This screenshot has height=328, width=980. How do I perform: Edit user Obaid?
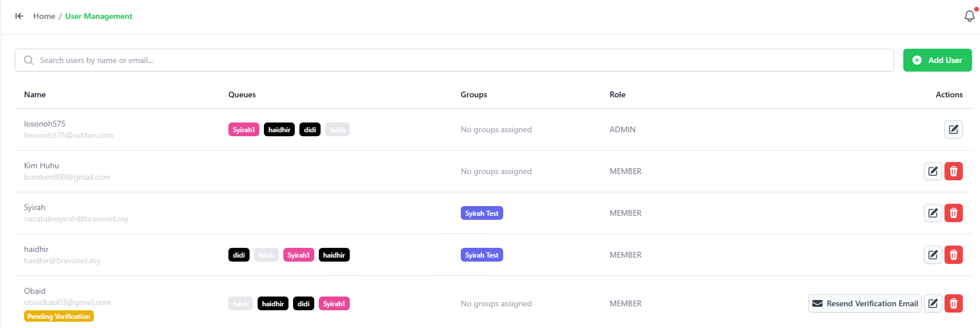tap(933, 303)
